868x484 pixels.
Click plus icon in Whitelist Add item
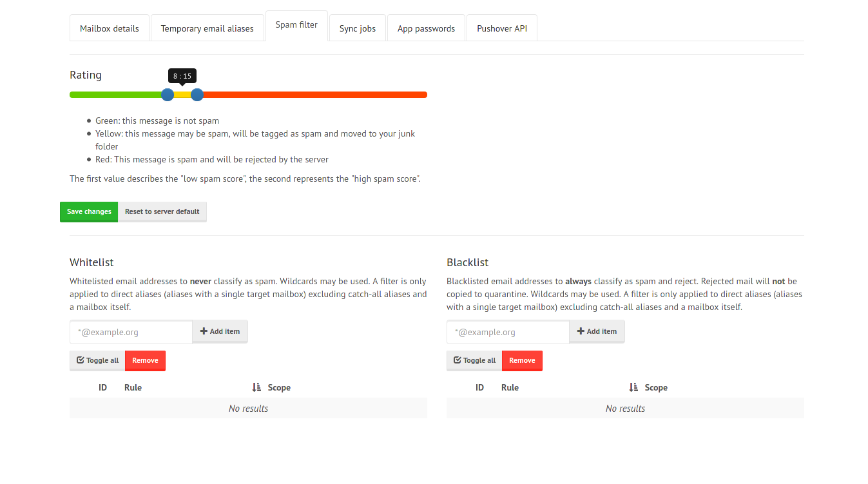[x=204, y=331]
